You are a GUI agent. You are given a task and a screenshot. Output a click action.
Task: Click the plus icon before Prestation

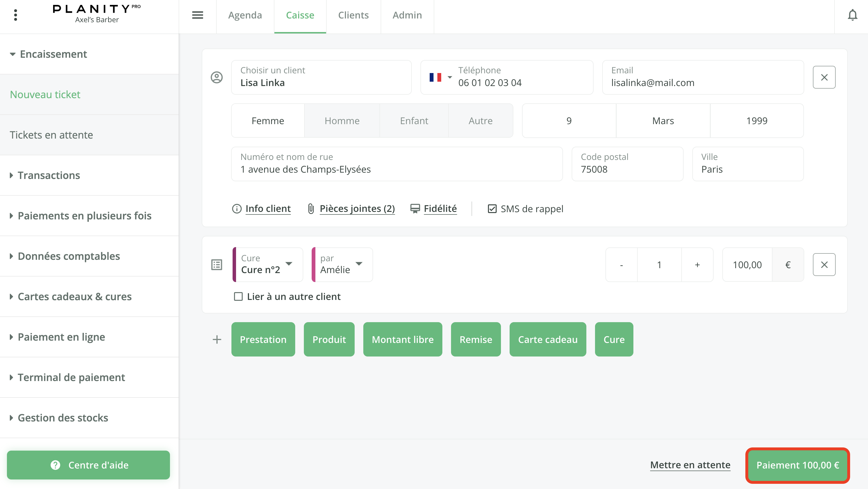(217, 339)
